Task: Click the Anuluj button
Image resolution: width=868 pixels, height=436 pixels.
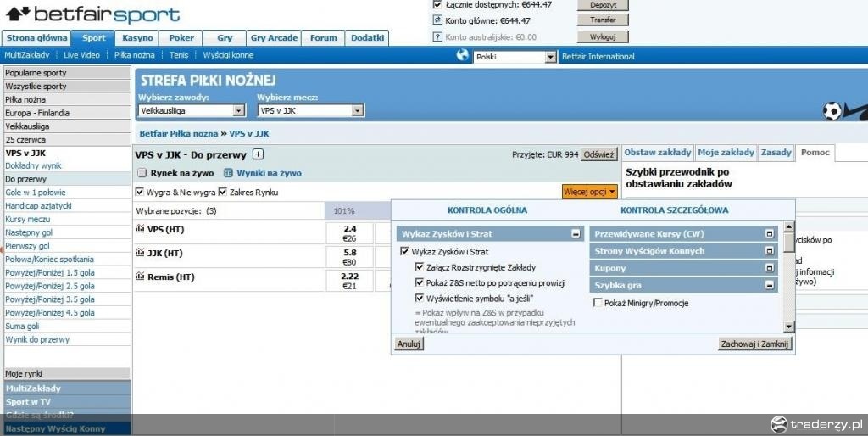Action: [x=409, y=344]
